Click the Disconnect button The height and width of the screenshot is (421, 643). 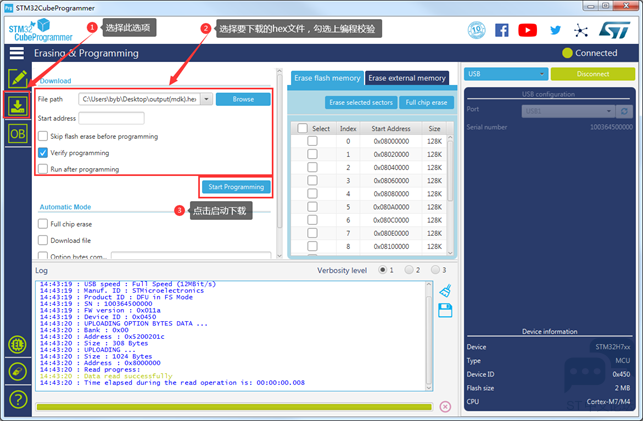pyautogui.click(x=593, y=74)
